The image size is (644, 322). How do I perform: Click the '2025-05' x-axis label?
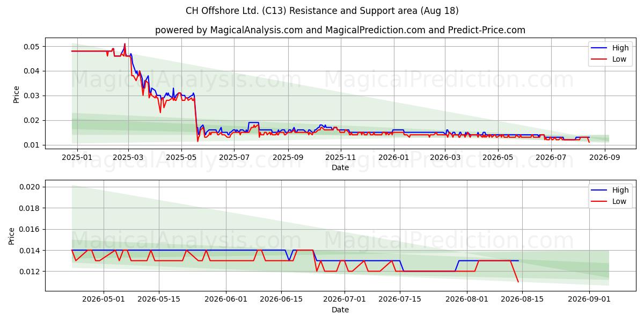tap(181, 157)
